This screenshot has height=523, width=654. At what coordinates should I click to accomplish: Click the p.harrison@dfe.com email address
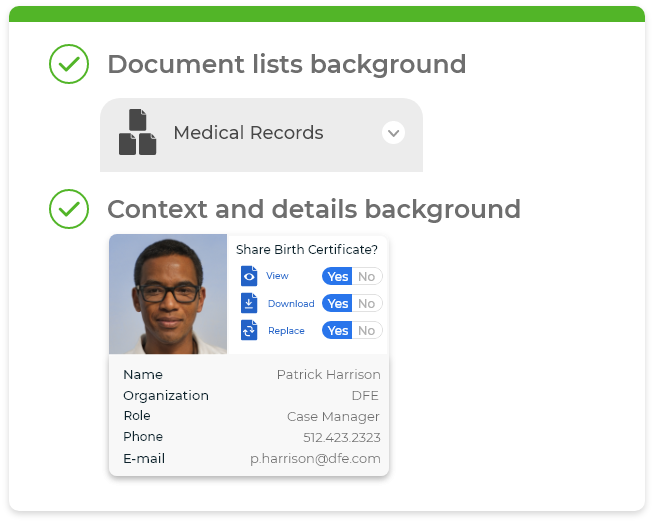(x=315, y=459)
